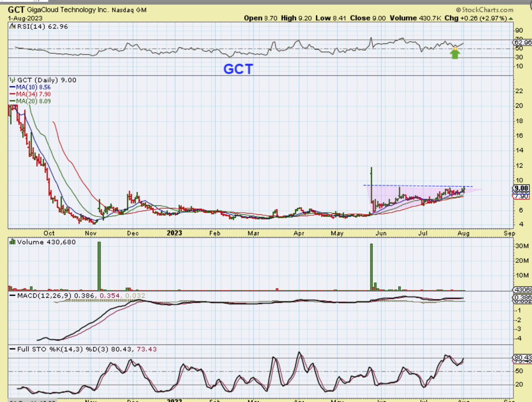Image resolution: width=532 pixels, height=402 pixels.
Task: Click the blue MA(10) color marker
Action: point(12,87)
